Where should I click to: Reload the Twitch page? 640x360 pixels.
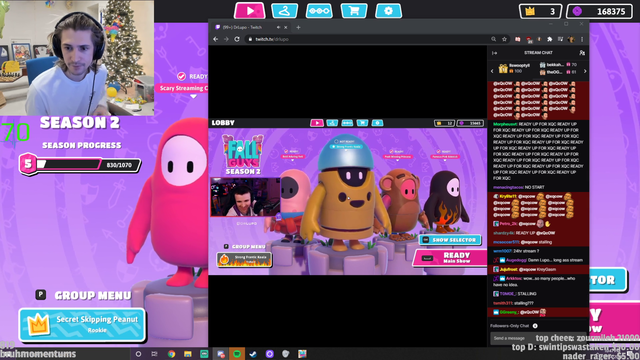click(x=237, y=39)
